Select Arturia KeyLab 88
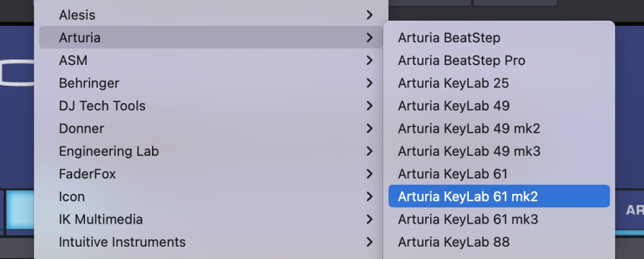This screenshot has height=259, width=644. point(453,242)
